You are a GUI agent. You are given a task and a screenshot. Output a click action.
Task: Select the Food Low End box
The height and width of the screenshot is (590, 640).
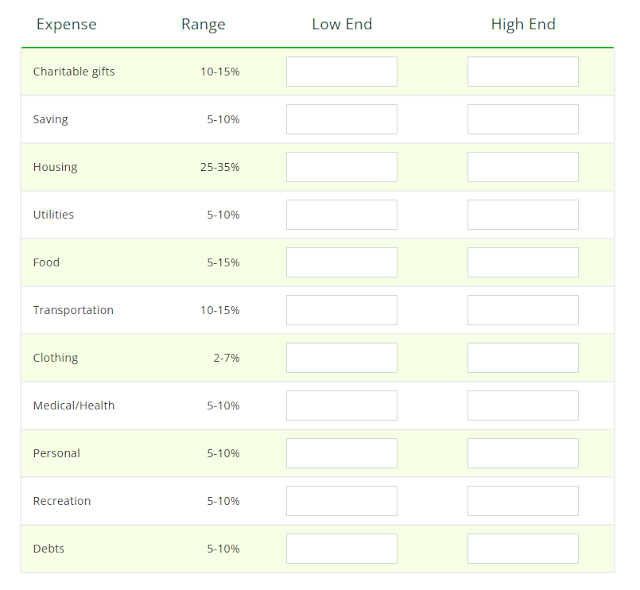[x=342, y=262]
